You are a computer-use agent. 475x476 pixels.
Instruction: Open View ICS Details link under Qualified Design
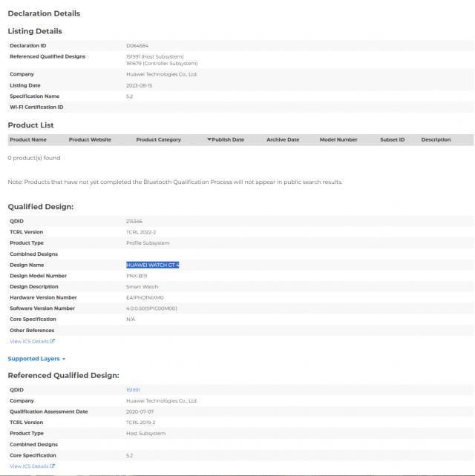click(29, 341)
